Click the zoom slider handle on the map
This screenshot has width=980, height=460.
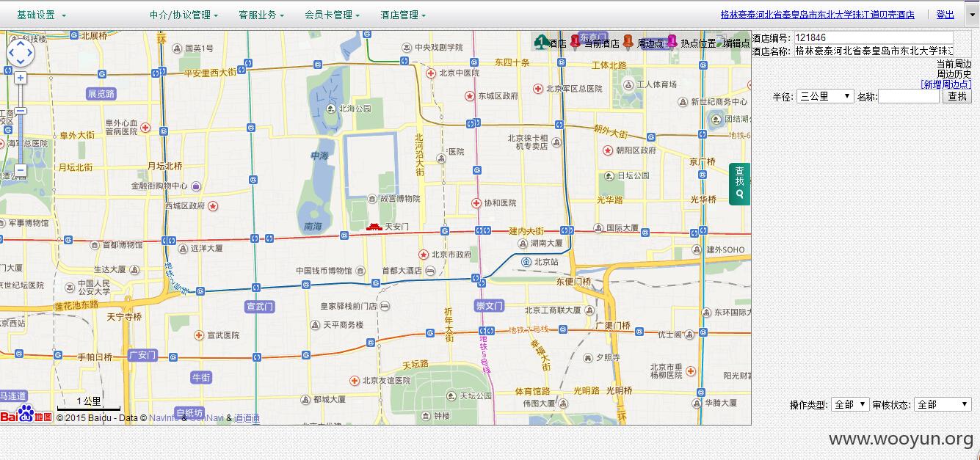point(21,111)
